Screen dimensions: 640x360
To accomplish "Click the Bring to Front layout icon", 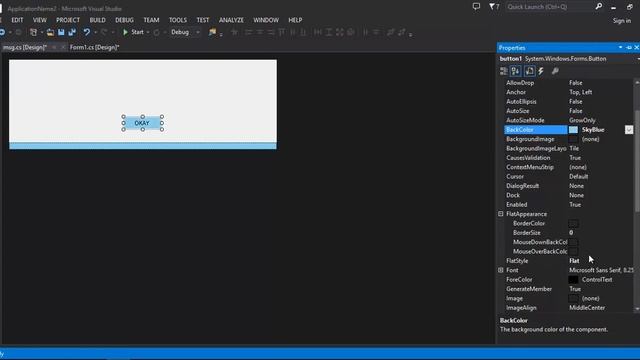I will [391, 32].
